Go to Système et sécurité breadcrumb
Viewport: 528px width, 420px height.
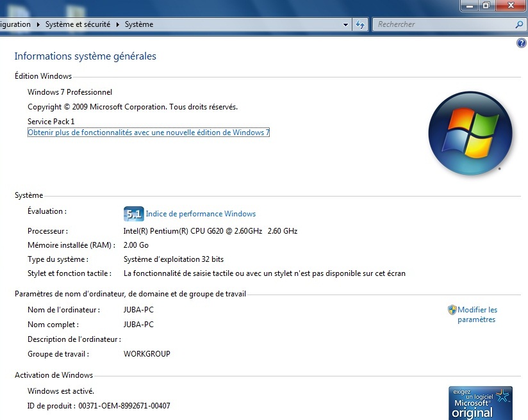(78, 24)
